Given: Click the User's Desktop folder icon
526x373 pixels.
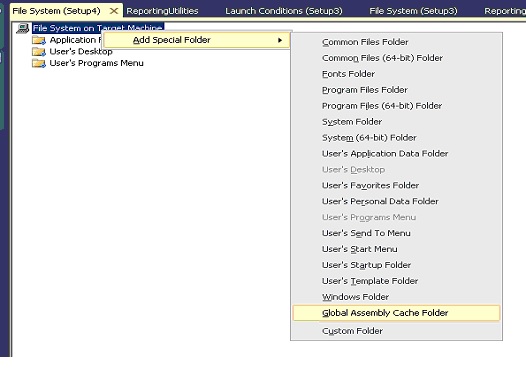Looking at the screenshot, I should coord(39,52).
